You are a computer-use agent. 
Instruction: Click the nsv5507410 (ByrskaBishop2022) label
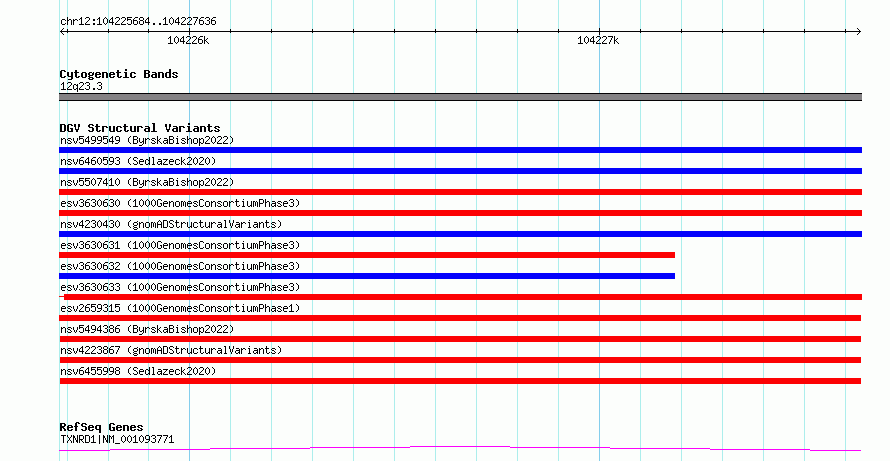[x=147, y=182]
